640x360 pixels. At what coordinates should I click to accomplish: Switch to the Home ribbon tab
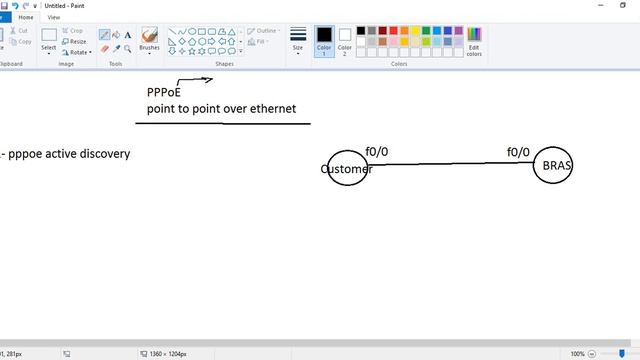[26, 18]
